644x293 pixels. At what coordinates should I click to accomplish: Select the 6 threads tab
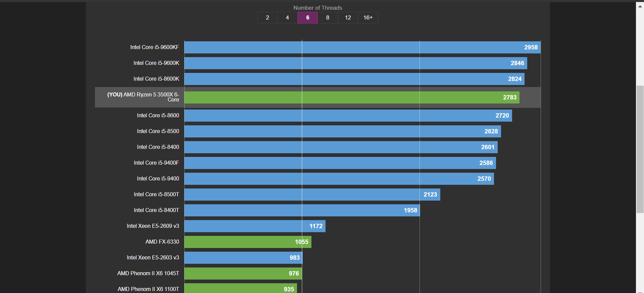[x=308, y=17]
